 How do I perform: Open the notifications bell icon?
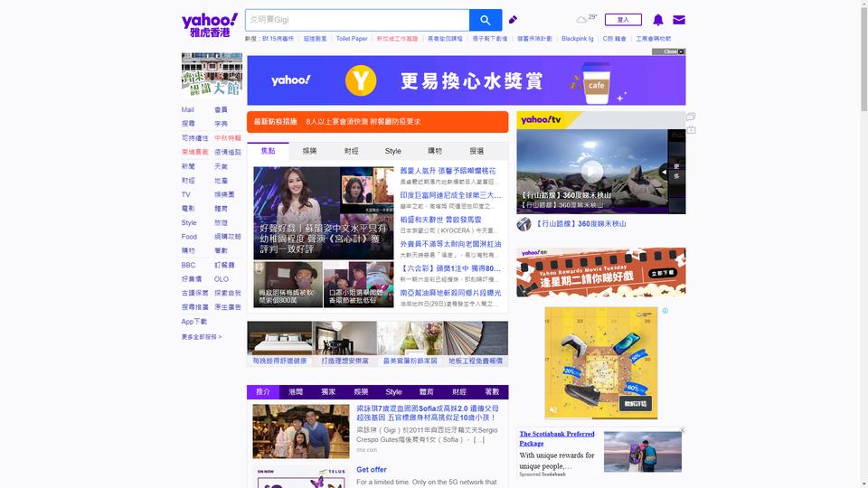(657, 20)
